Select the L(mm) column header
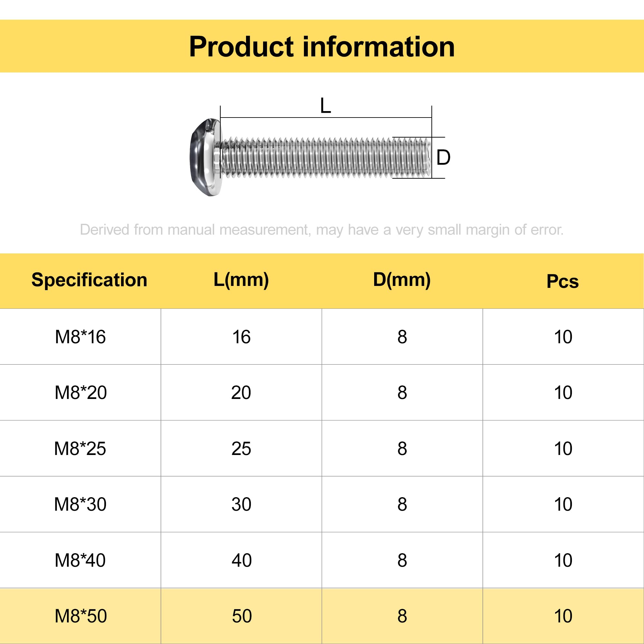 tap(241, 280)
